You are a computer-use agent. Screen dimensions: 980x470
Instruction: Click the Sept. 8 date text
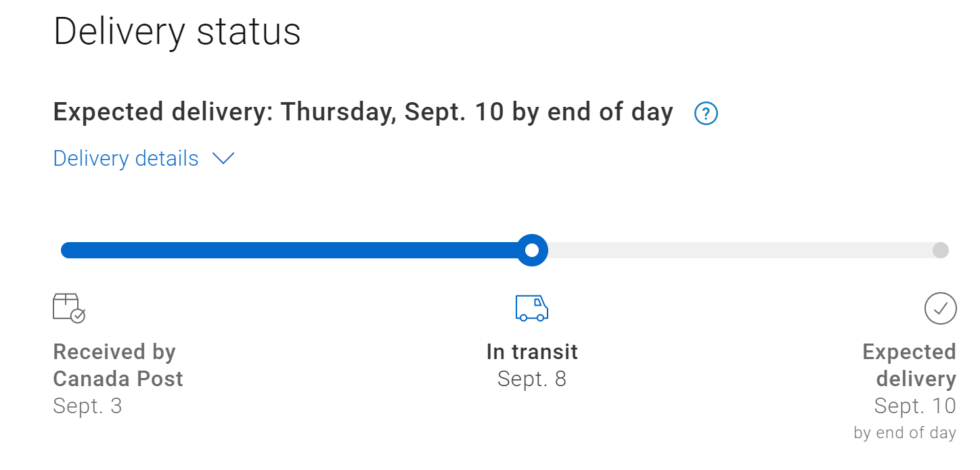click(532, 379)
